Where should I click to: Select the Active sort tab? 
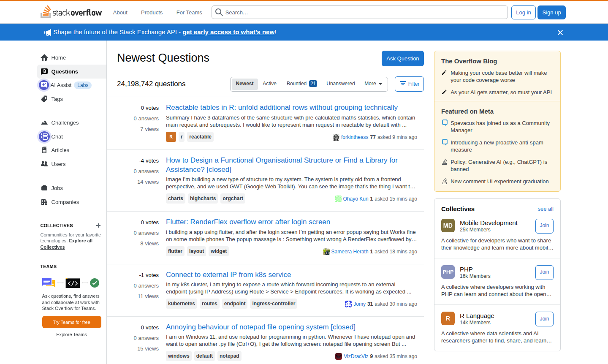269,84
